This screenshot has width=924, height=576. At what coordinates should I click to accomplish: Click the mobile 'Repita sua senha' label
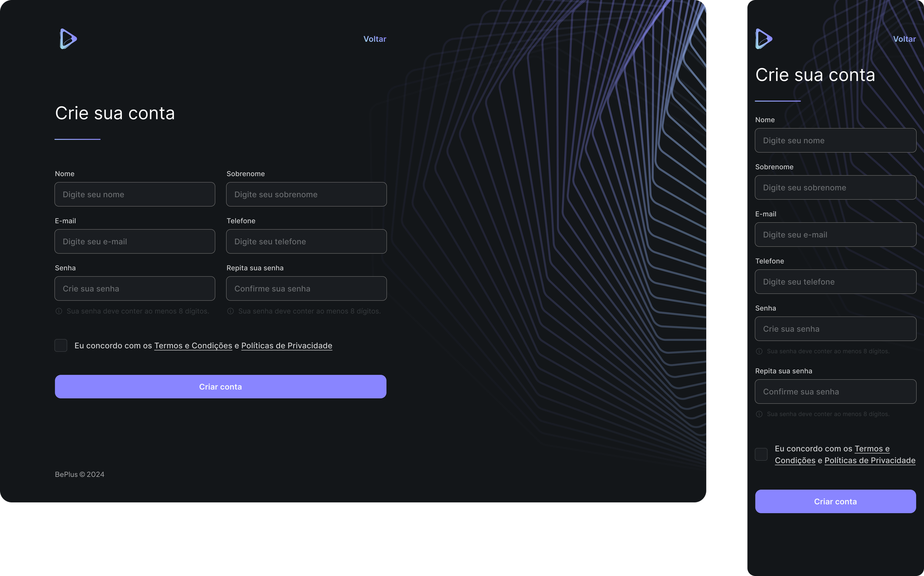click(784, 371)
